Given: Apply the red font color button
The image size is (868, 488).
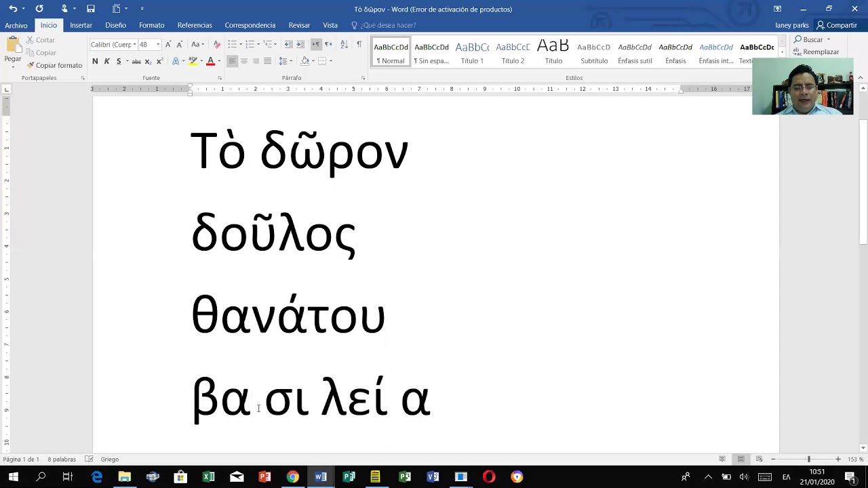Looking at the screenshot, I should click(210, 61).
